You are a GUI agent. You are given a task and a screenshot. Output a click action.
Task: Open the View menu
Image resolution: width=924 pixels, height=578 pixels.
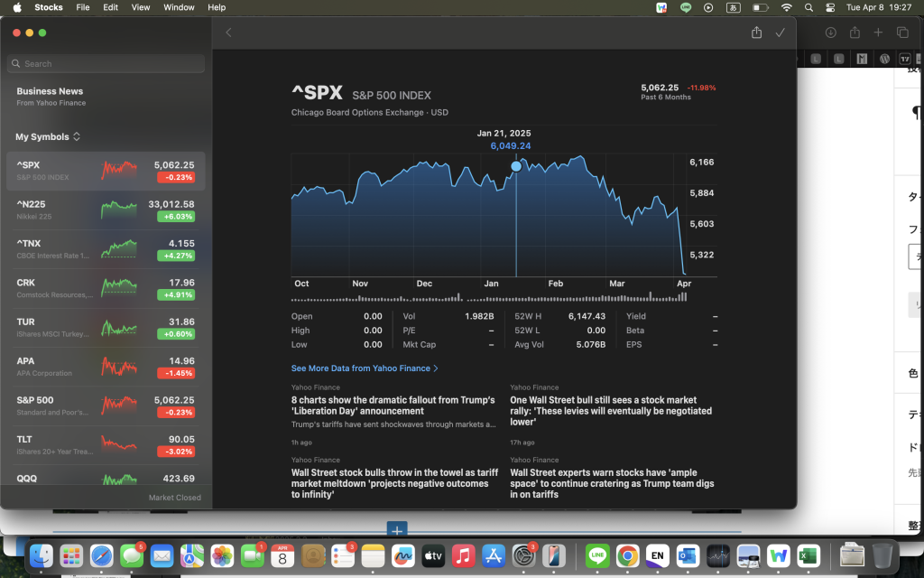click(x=141, y=7)
